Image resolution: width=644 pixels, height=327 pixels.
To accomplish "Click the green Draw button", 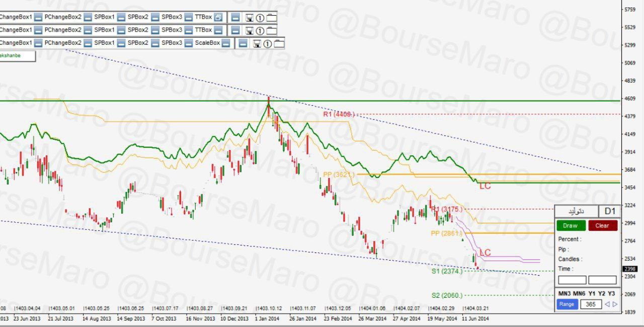I will click(571, 226).
